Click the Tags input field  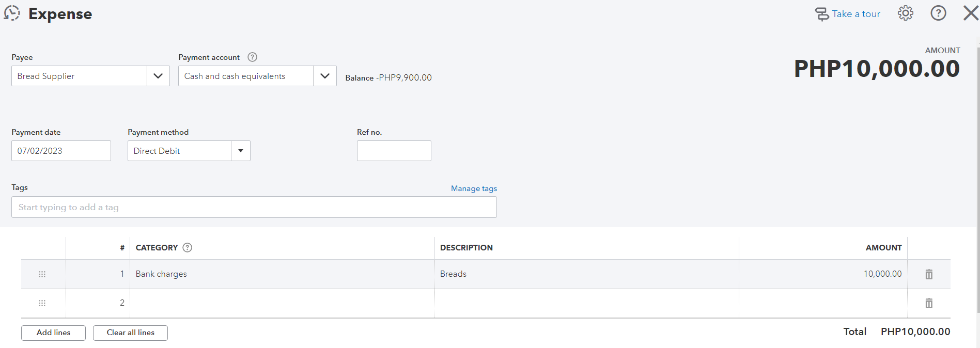coord(254,207)
